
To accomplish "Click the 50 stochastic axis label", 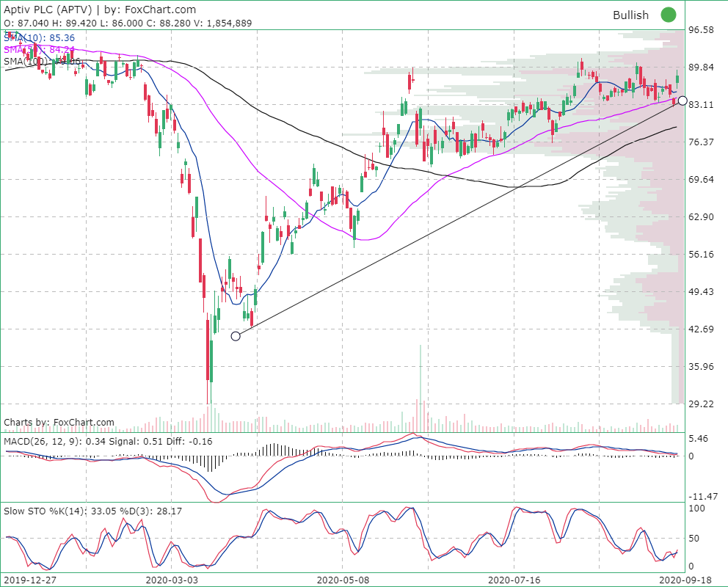I will [x=694, y=539].
